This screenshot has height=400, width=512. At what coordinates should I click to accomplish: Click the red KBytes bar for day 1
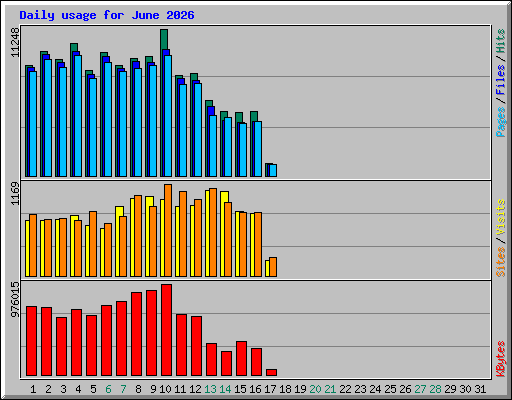point(31,341)
